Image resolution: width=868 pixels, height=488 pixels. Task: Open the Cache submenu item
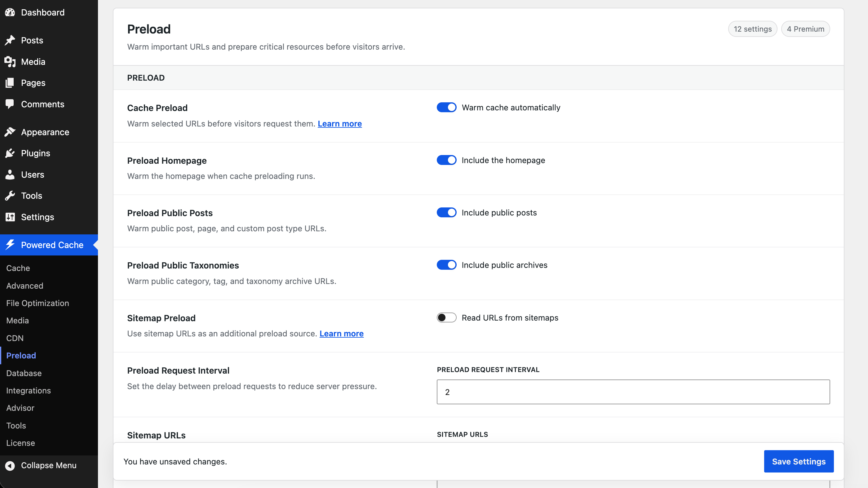(18, 268)
